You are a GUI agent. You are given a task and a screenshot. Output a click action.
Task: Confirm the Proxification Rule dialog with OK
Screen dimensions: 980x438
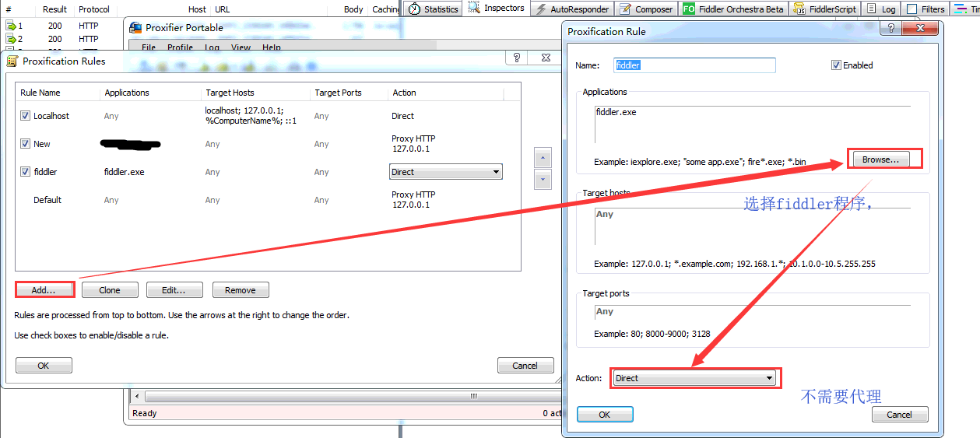point(605,415)
